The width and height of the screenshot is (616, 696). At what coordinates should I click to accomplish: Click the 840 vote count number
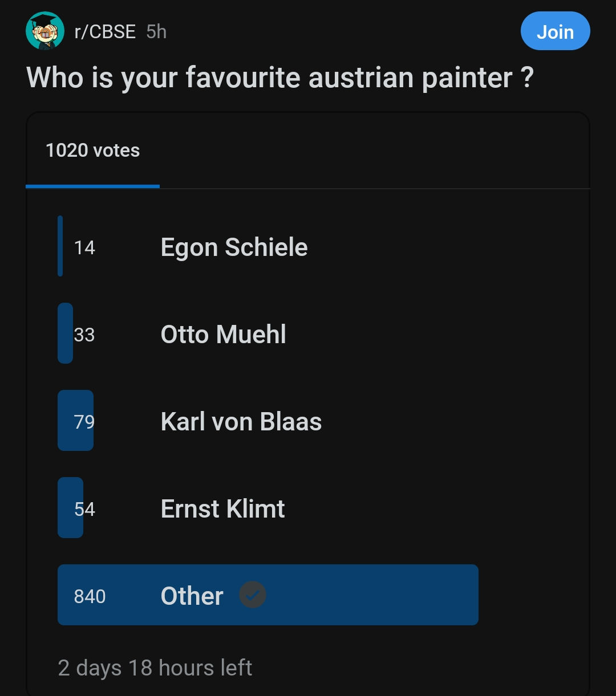tap(90, 596)
